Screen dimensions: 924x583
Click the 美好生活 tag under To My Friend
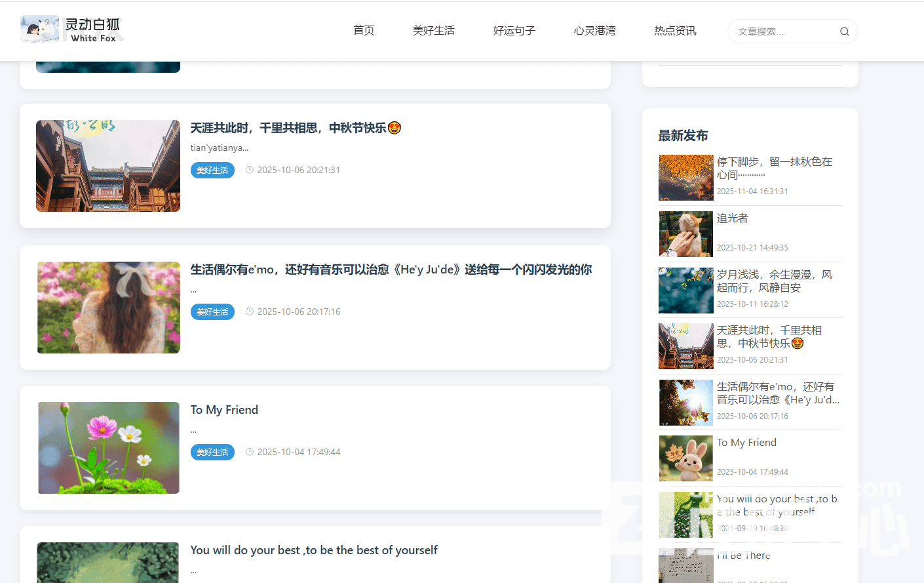pos(212,452)
